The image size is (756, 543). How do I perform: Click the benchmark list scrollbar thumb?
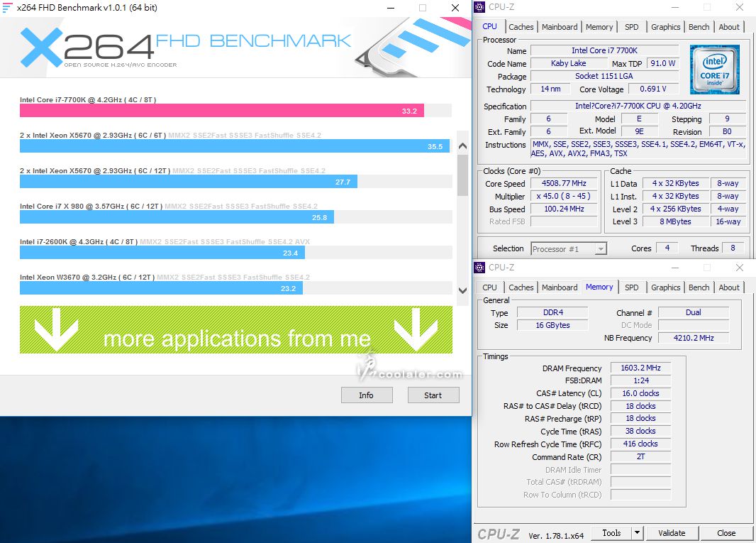click(x=462, y=176)
